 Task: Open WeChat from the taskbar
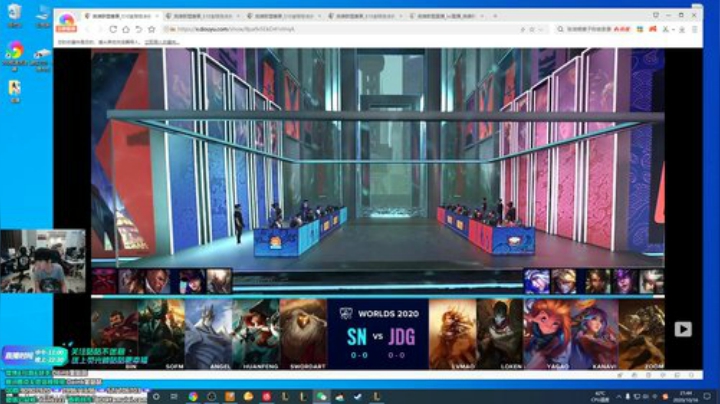coord(321,396)
